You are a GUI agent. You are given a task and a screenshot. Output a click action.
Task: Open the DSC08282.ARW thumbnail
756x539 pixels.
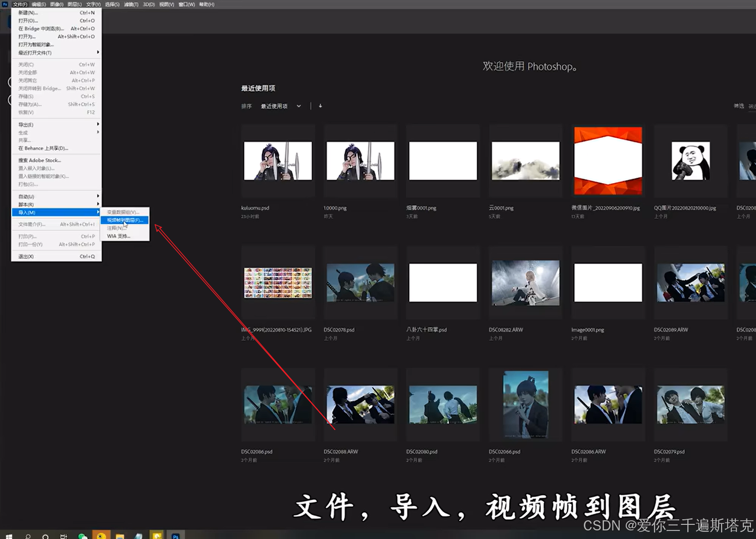[x=525, y=283]
